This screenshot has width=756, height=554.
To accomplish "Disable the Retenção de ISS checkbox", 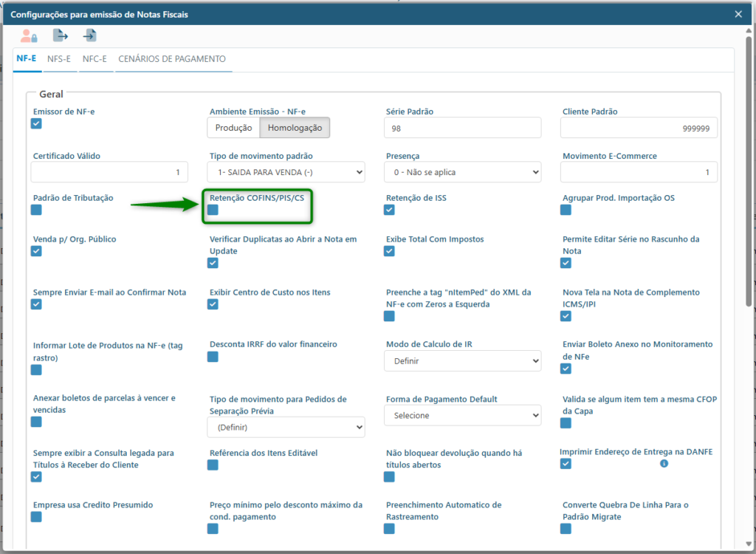I will pos(389,211).
